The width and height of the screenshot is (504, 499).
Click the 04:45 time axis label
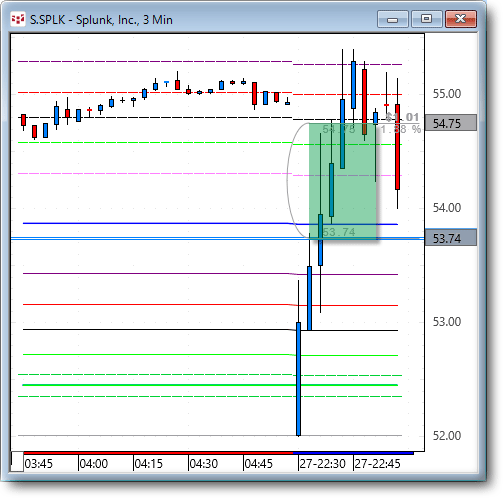click(259, 464)
